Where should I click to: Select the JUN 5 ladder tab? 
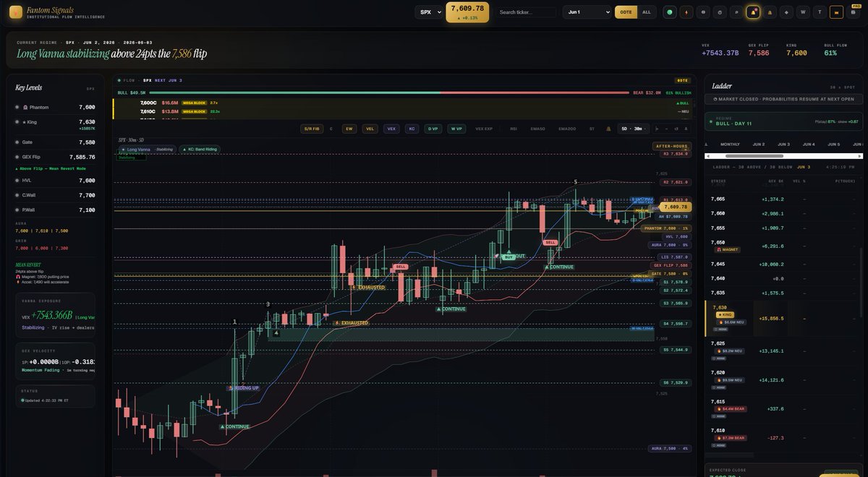click(833, 144)
